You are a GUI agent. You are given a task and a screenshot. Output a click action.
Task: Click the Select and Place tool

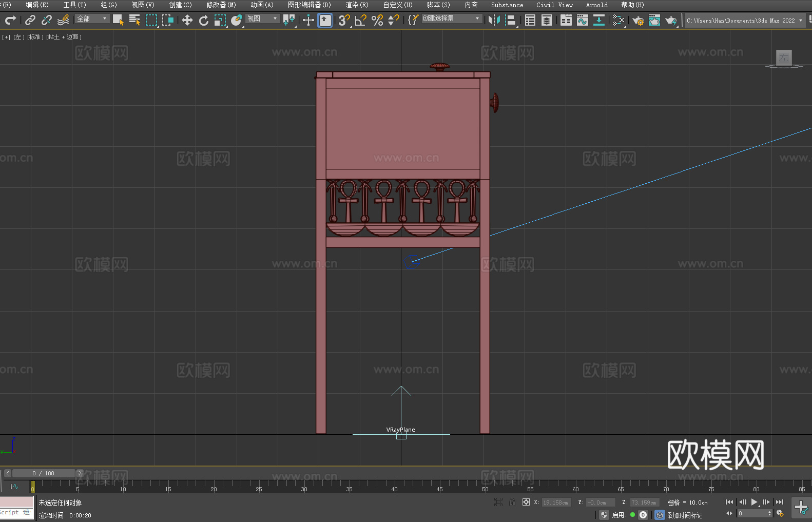tap(237, 20)
